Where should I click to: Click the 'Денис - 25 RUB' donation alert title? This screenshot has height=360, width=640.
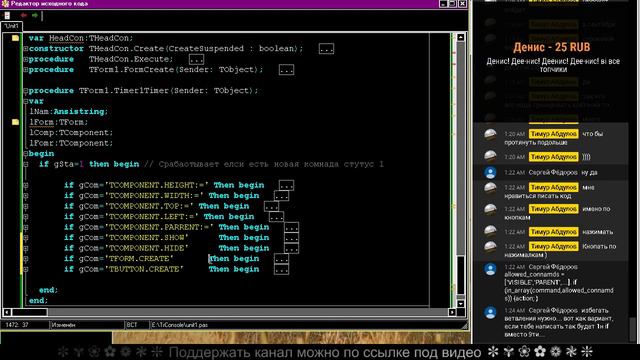click(x=551, y=47)
